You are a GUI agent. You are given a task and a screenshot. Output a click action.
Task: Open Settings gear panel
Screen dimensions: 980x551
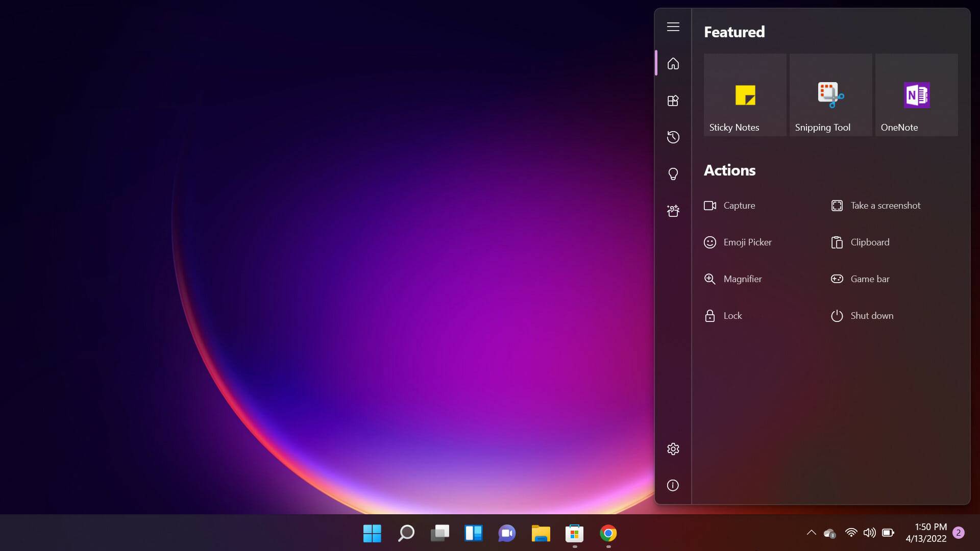[672, 449]
